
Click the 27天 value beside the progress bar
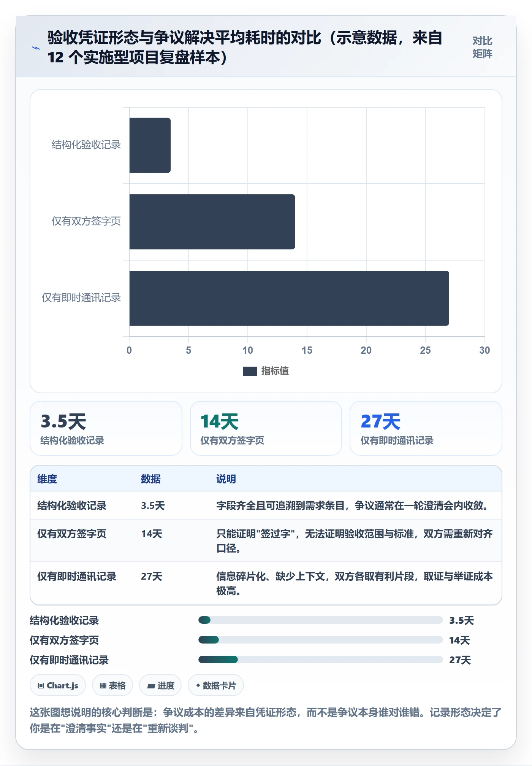click(x=460, y=660)
